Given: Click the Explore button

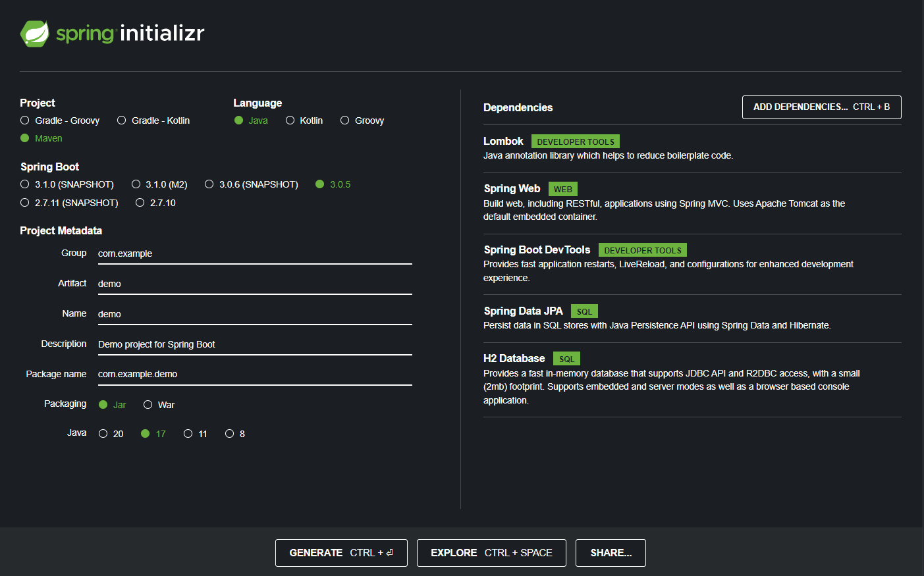Looking at the screenshot, I should pyautogui.click(x=491, y=553).
